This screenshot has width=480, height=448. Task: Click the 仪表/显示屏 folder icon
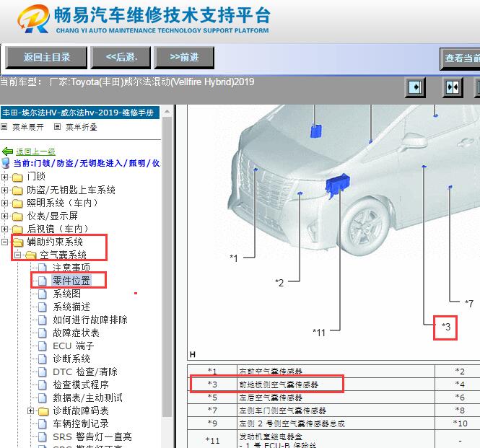click(17, 216)
